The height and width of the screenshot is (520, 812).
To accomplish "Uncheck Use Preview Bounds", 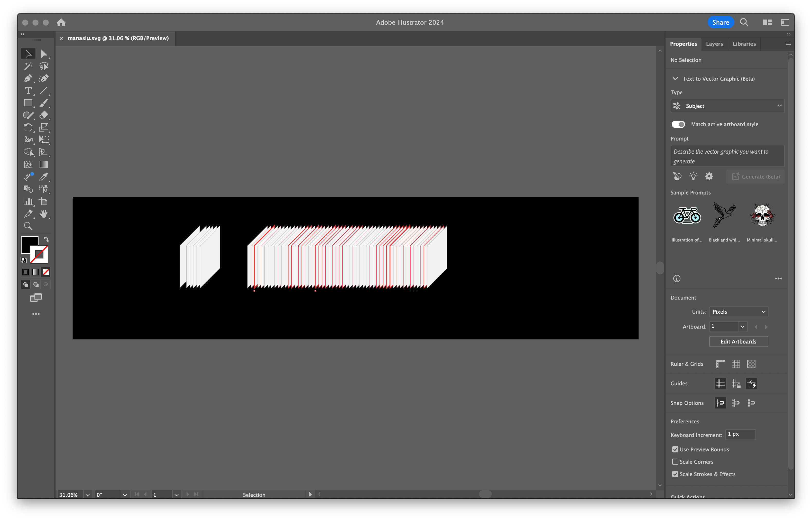I will click(675, 449).
